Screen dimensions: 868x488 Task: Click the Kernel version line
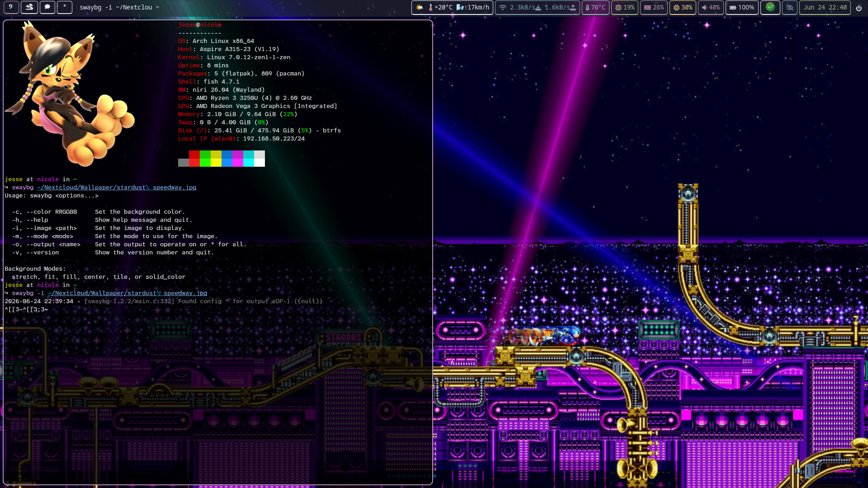pos(234,57)
